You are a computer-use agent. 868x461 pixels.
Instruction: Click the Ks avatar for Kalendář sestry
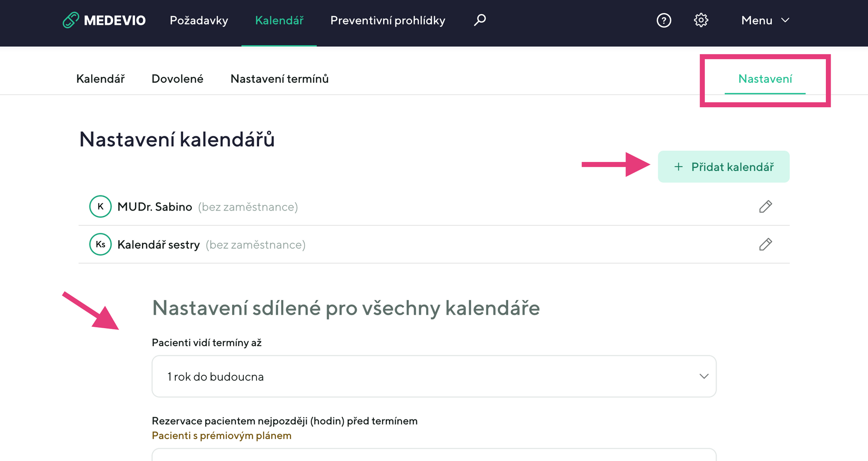click(100, 244)
